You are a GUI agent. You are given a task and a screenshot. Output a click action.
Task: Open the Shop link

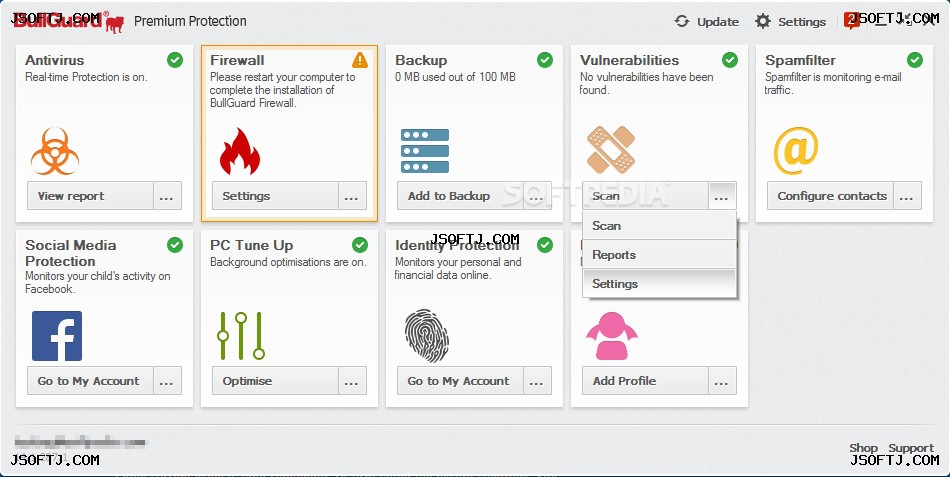click(x=863, y=448)
